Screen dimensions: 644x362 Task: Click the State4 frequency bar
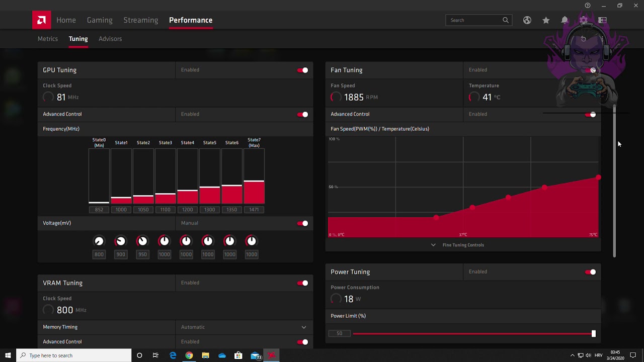188,176
